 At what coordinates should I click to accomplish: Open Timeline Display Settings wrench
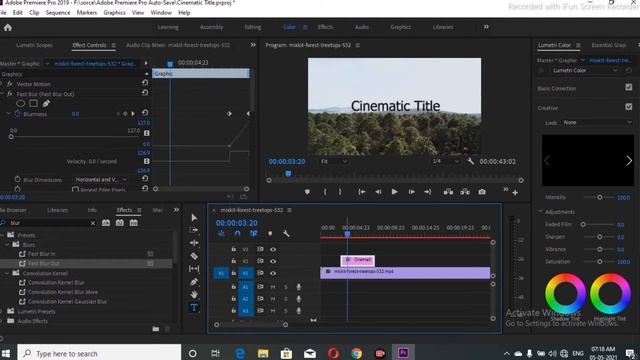click(286, 233)
